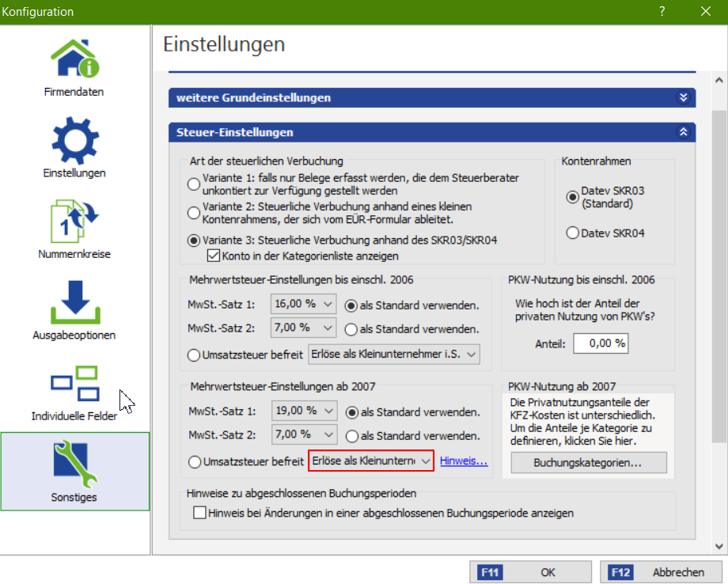Click the Ausgabeoptionen label in the sidebar
This screenshot has height=584, width=728.
pos(74,336)
